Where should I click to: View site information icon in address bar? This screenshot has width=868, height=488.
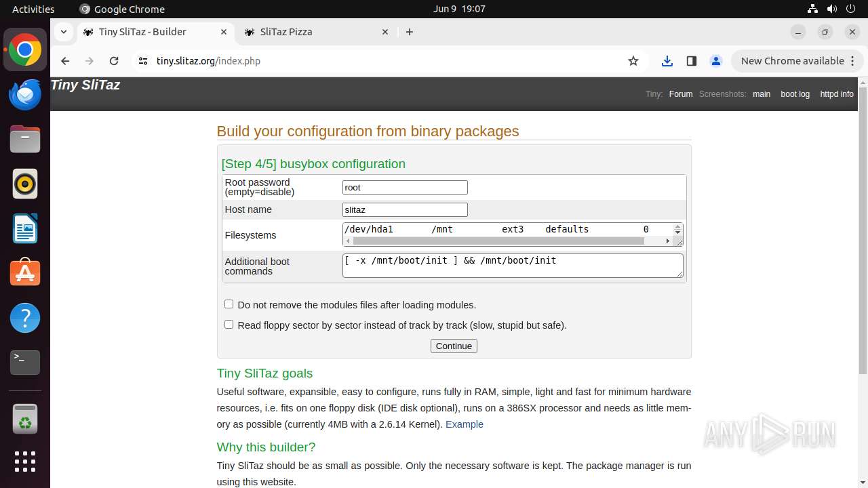click(x=142, y=61)
